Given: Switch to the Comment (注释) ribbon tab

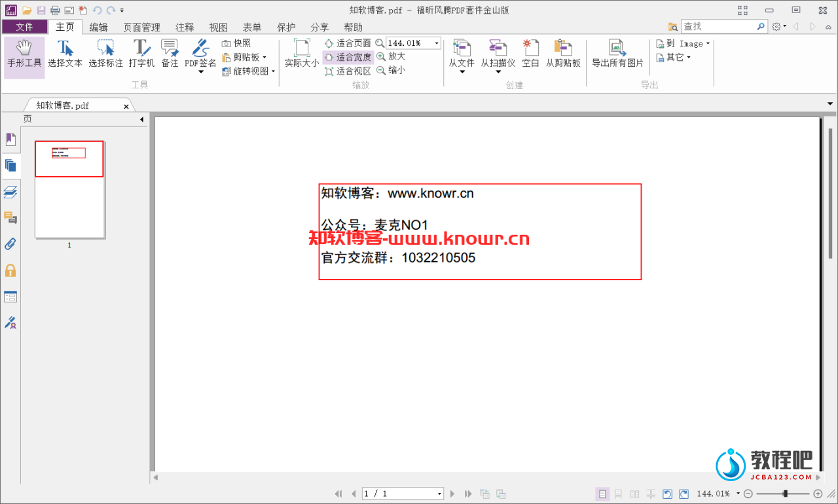Looking at the screenshot, I should click(185, 27).
